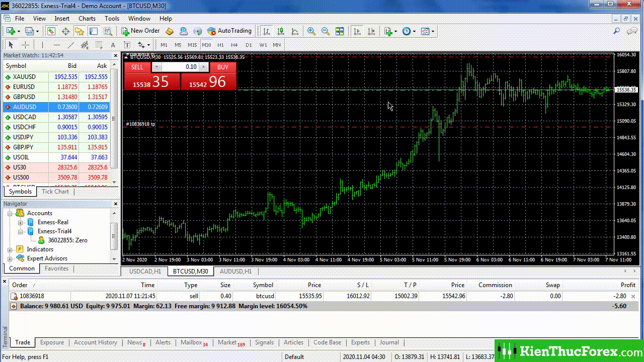Close the Navigator panel
This screenshot has width=644, height=362.
116,204
